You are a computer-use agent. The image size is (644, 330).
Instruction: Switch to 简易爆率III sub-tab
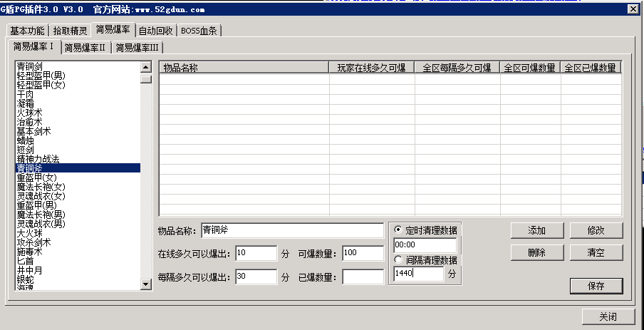[x=137, y=48]
